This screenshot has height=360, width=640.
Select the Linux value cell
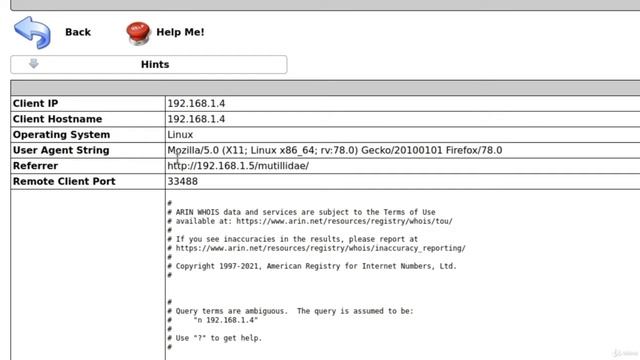[x=402, y=135]
